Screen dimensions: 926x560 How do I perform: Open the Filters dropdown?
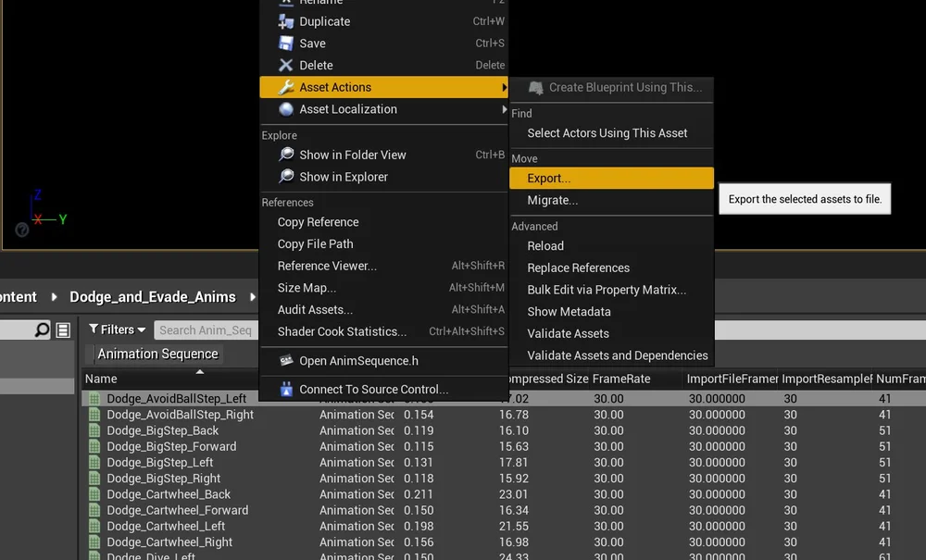coord(116,329)
